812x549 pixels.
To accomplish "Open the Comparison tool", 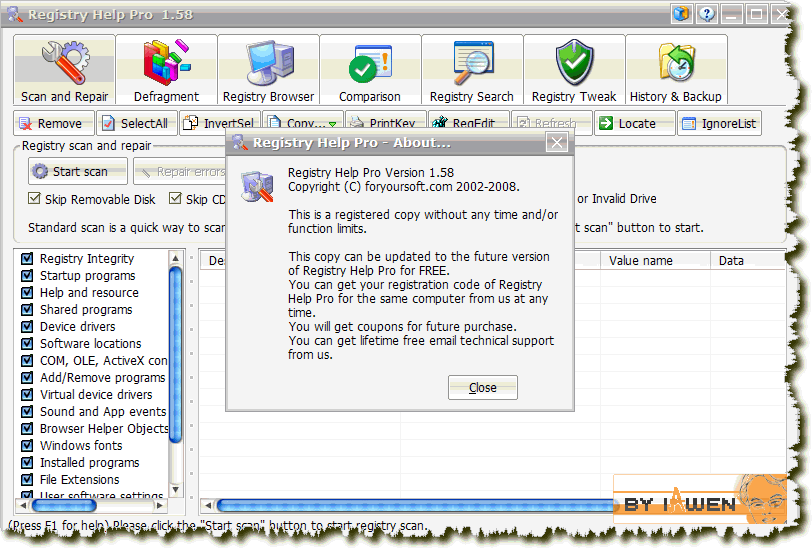I will pyautogui.click(x=370, y=70).
